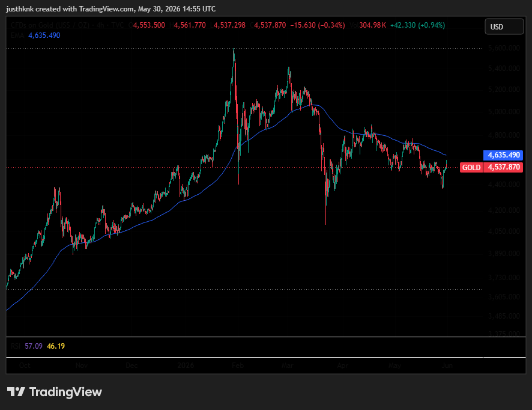532x410 pixels.
Task: Click the snapshot header text with date
Action: pos(111,9)
